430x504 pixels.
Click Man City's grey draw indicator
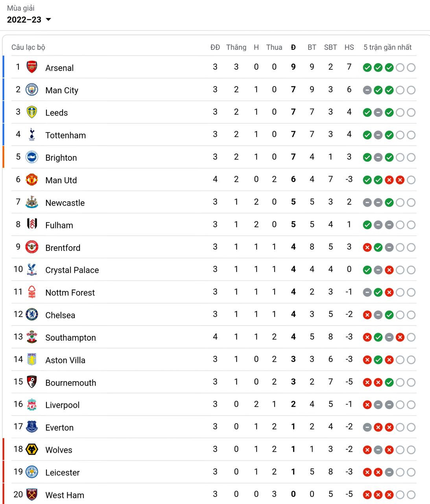coord(367,90)
